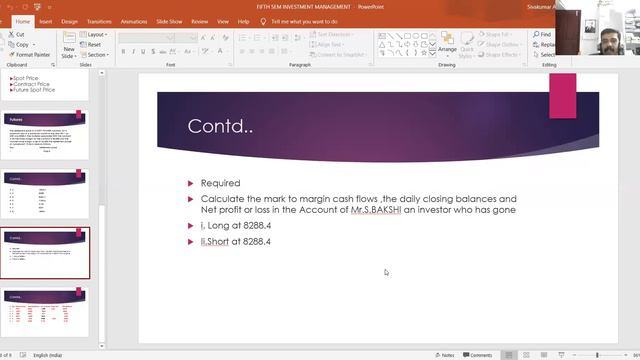
Task: Click the Cut scissors icon
Action: (x=11, y=34)
